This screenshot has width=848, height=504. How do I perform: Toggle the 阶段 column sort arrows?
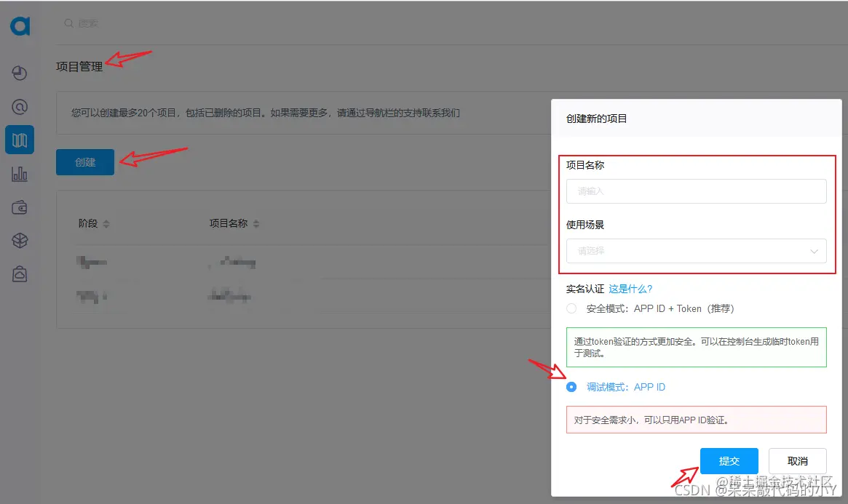[x=106, y=223]
